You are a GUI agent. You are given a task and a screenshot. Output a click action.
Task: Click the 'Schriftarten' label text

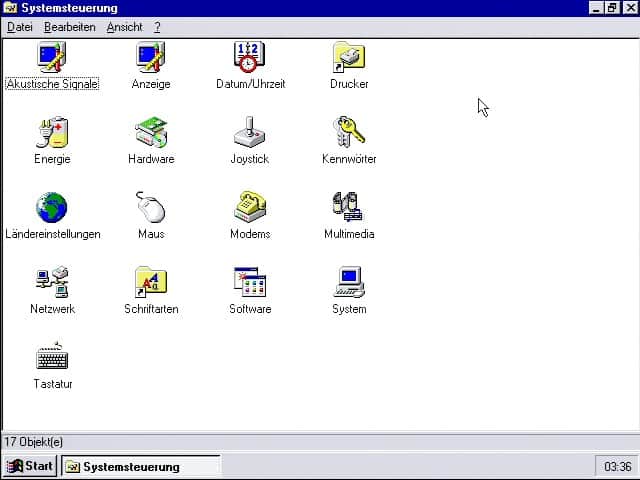151,309
